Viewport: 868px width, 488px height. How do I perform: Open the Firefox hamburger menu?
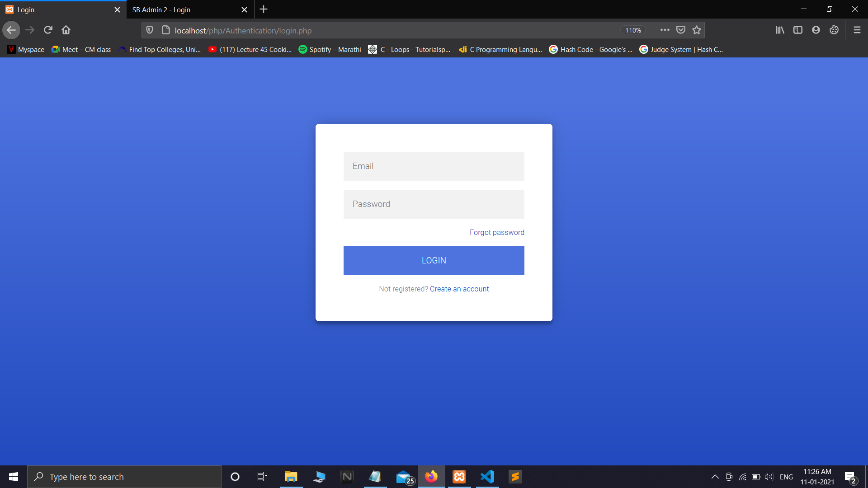coord(857,30)
